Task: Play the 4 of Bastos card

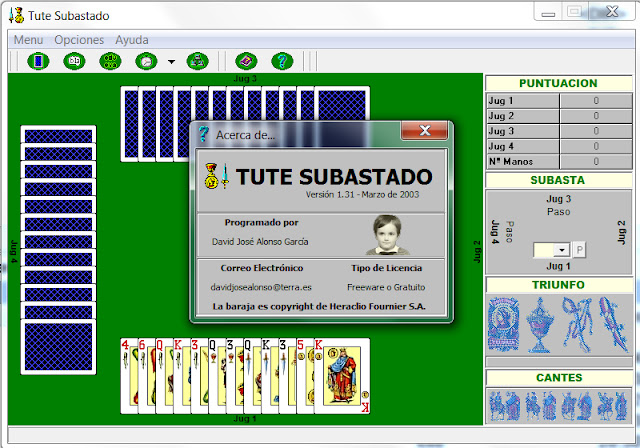Action: (129, 376)
